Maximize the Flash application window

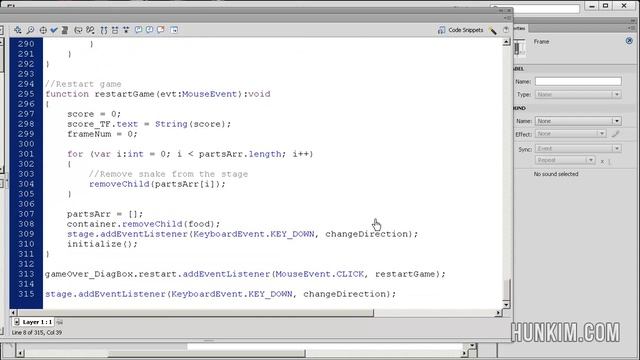(x=606, y=5)
